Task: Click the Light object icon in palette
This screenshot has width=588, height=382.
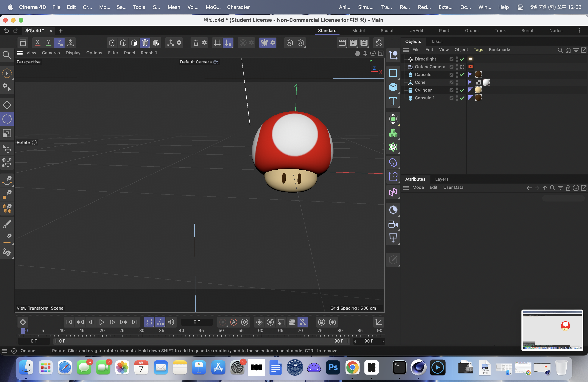Action: (x=393, y=210)
